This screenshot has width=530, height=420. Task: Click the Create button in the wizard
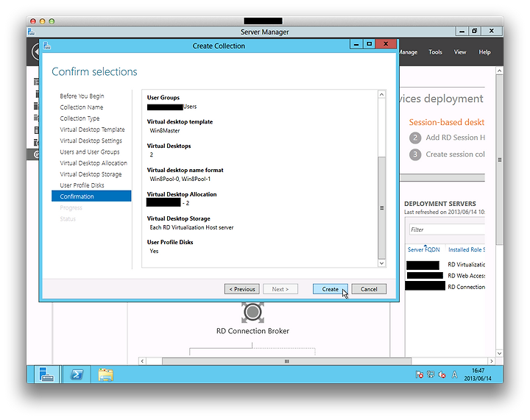pos(330,289)
